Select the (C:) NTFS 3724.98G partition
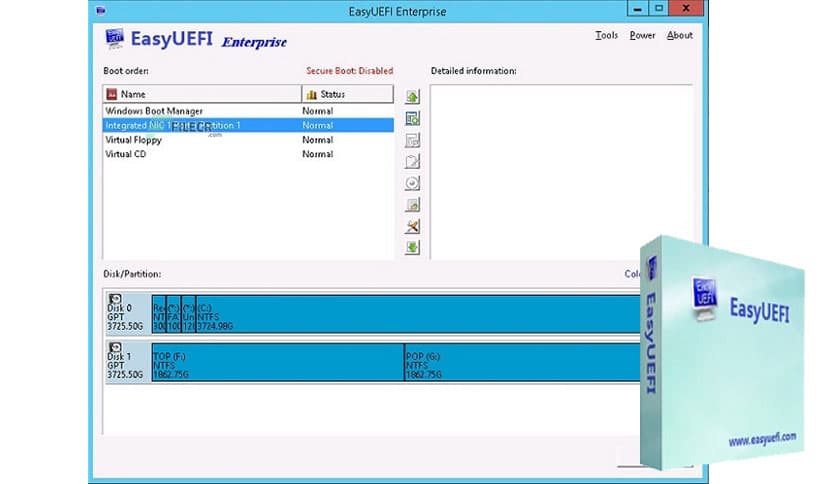 pyautogui.click(x=419, y=314)
